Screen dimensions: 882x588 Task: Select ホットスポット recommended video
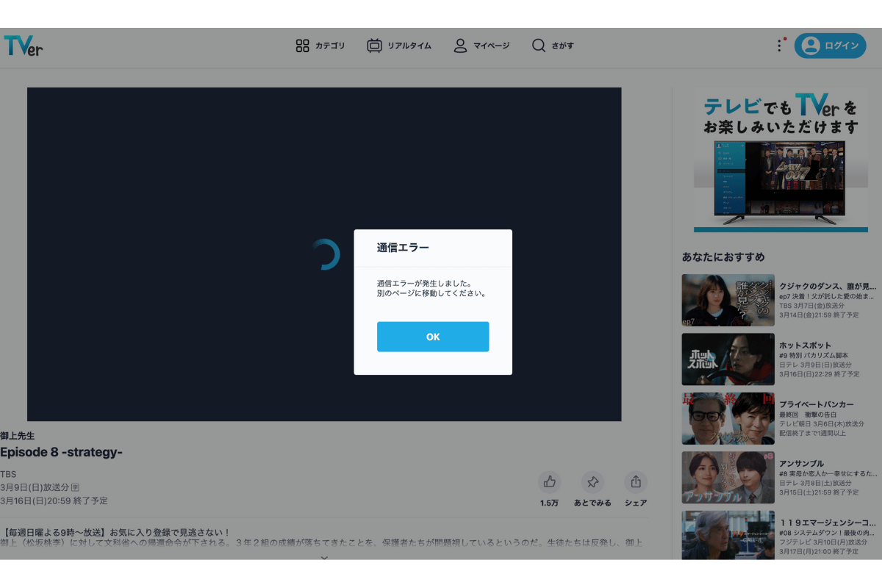point(728,359)
